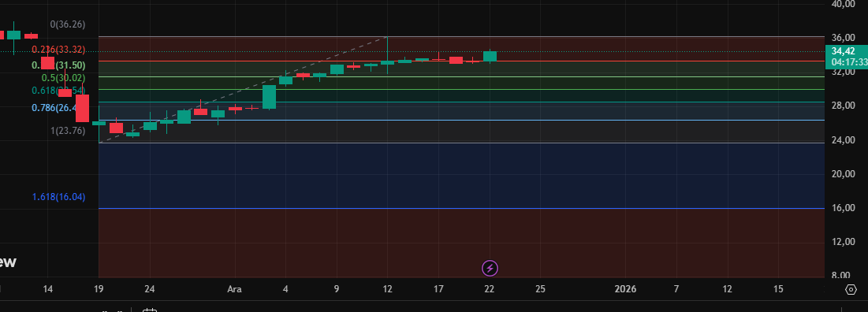868x312 pixels.
Task: Select the Fibonacci label 0(36.26)
Action: 68,25
